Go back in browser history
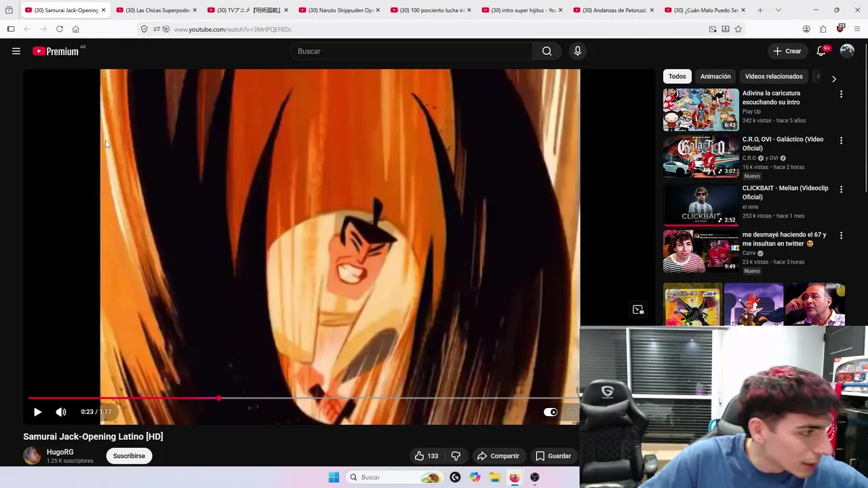 (x=27, y=29)
